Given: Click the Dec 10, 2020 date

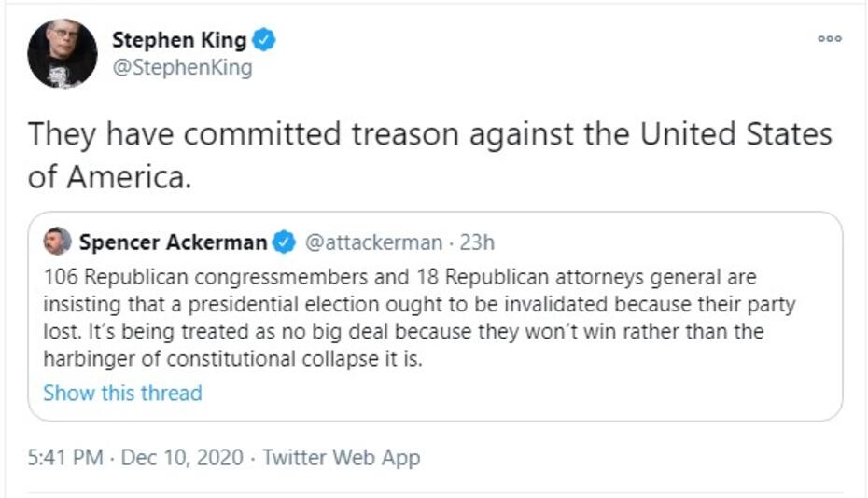Looking at the screenshot, I should click(181, 458).
